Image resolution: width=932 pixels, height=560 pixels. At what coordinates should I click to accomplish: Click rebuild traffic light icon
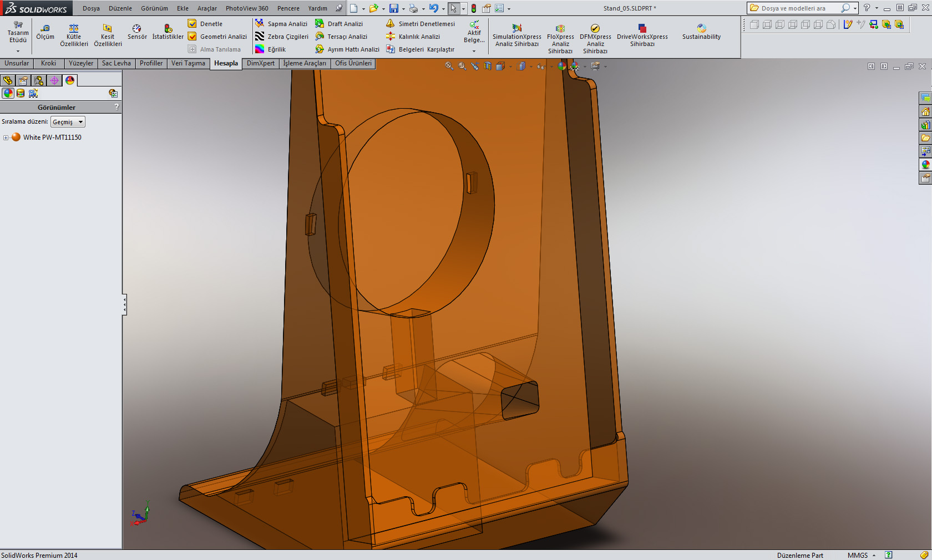point(473,8)
